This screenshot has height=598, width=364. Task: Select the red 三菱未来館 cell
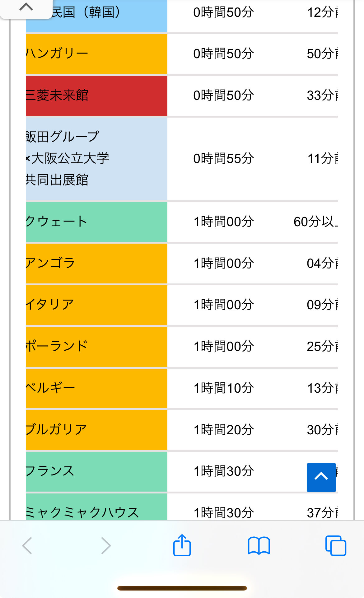(x=96, y=96)
